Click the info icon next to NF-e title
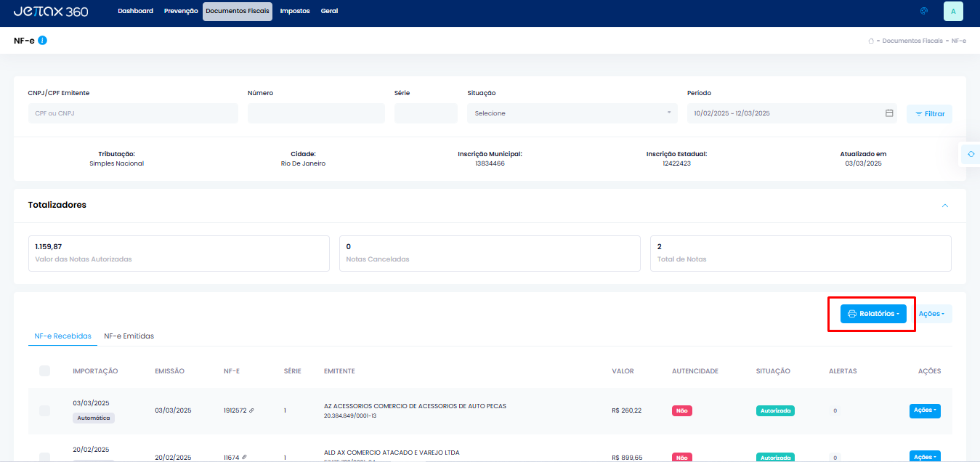This screenshot has width=980, height=462. tap(42, 40)
